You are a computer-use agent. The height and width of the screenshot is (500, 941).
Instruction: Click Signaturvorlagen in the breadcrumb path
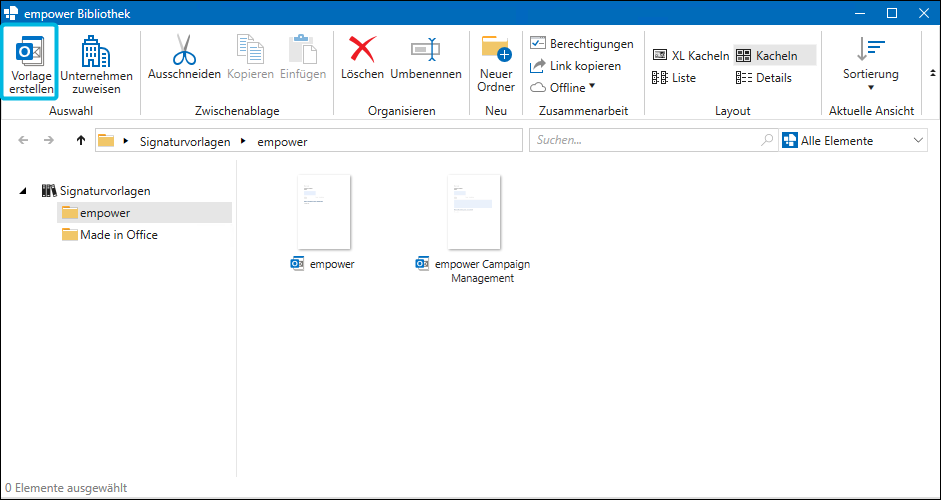click(x=185, y=142)
